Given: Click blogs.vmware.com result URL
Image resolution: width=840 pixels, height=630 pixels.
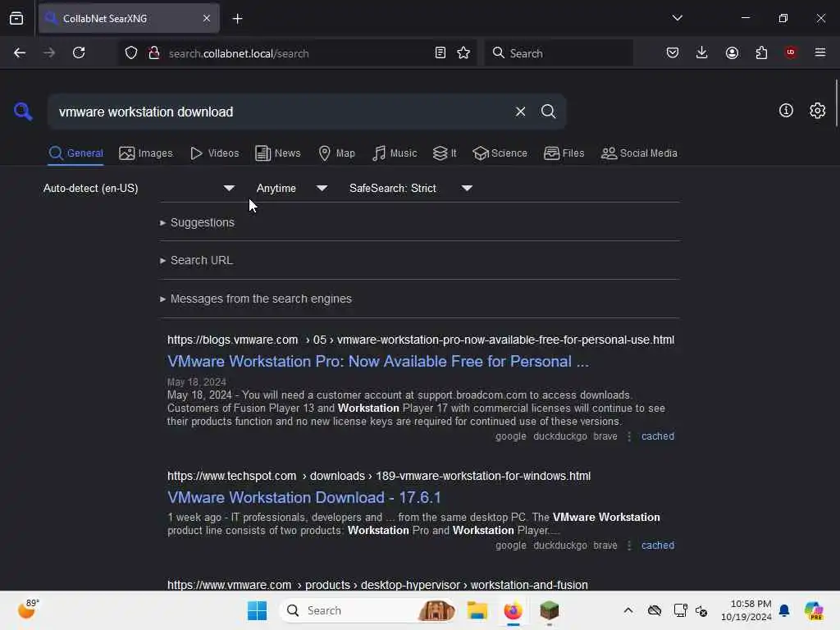Looking at the screenshot, I should (421, 340).
